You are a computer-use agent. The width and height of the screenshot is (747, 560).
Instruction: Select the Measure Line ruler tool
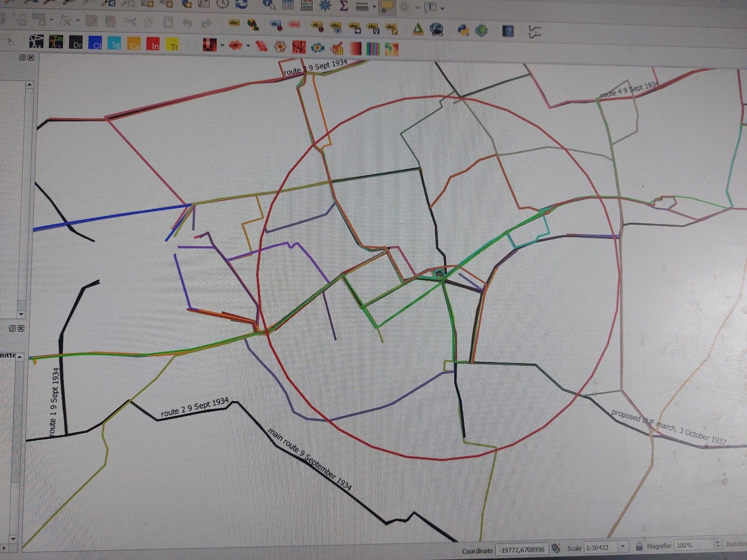[x=362, y=6]
